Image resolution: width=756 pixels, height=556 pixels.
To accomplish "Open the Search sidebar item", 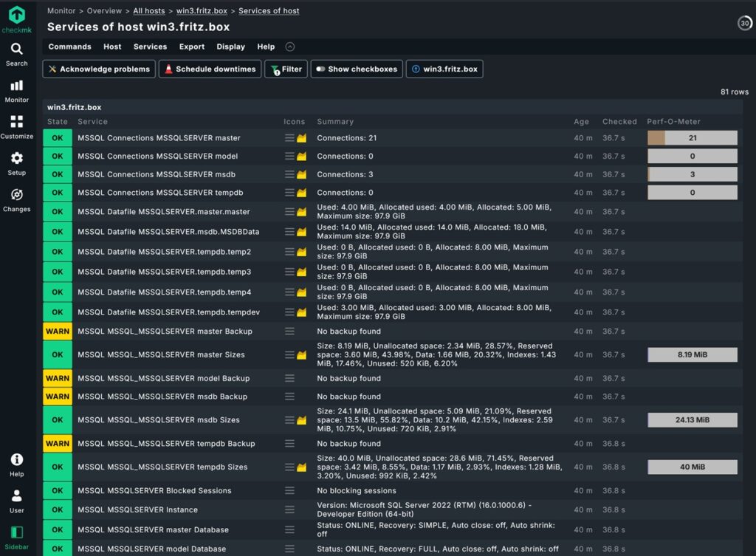I will click(x=17, y=55).
